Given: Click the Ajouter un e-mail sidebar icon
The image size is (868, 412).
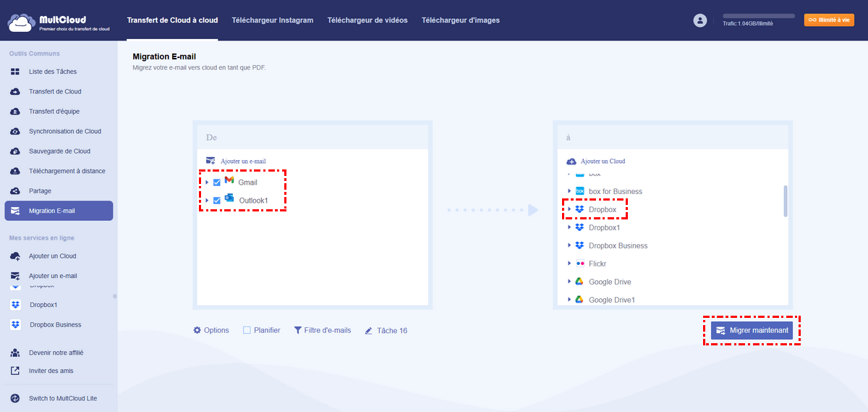Looking at the screenshot, I should (15, 276).
